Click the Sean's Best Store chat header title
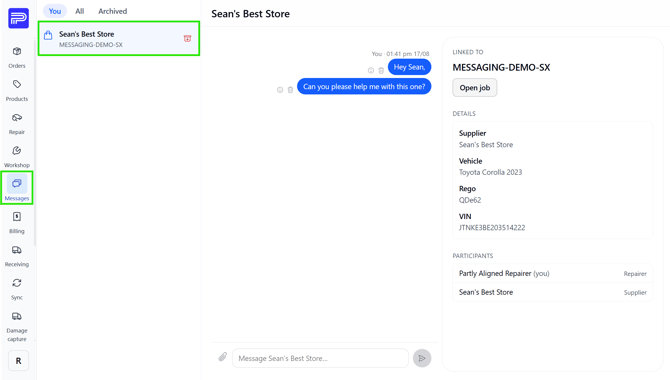This screenshot has height=380, width=670. tap(250, 14)
